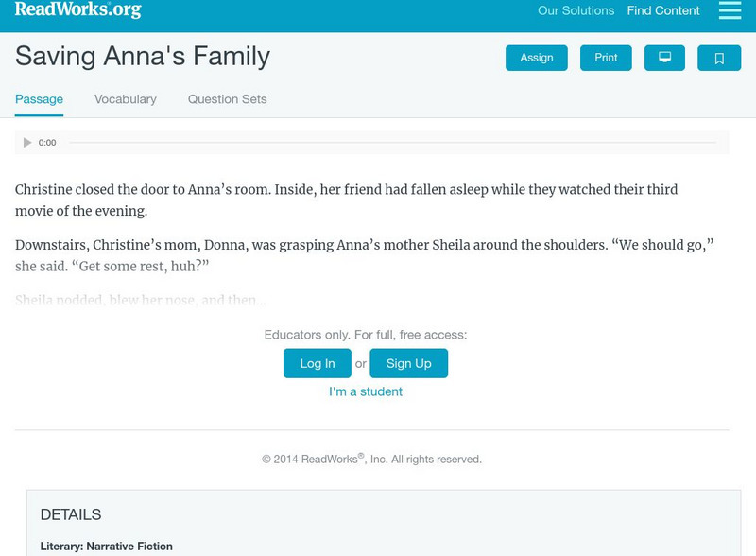Open the Our Solutions menu
This screenshot has height=556, width=756.
(578, 11)
